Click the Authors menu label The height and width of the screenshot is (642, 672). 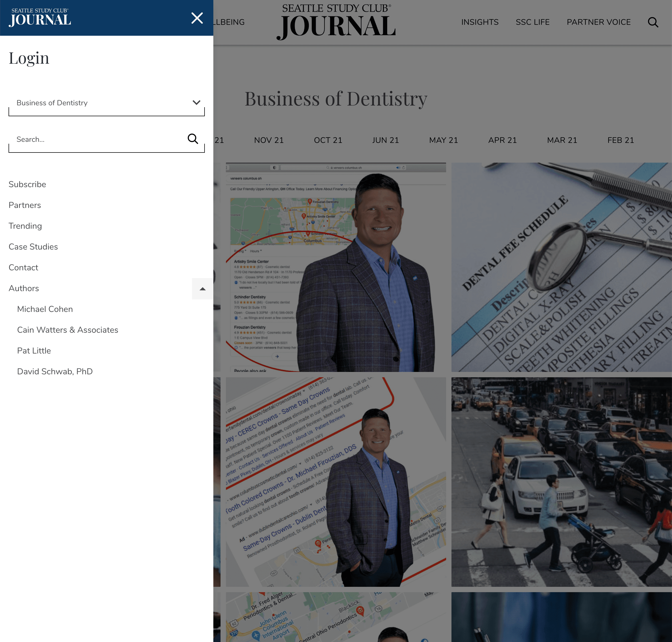pos(24,288)
